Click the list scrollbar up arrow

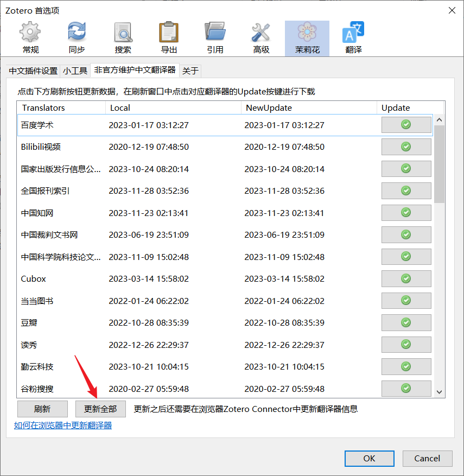pos(439,120)
